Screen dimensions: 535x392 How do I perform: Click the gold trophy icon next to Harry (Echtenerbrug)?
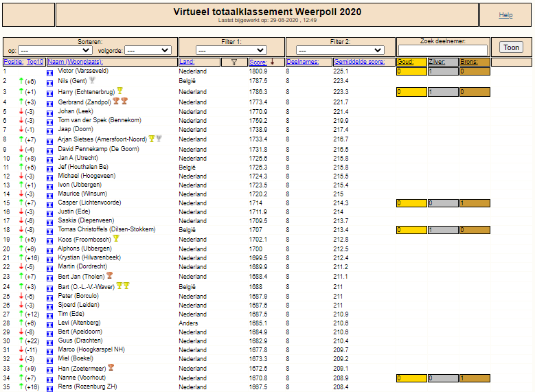tap(119, 91)
